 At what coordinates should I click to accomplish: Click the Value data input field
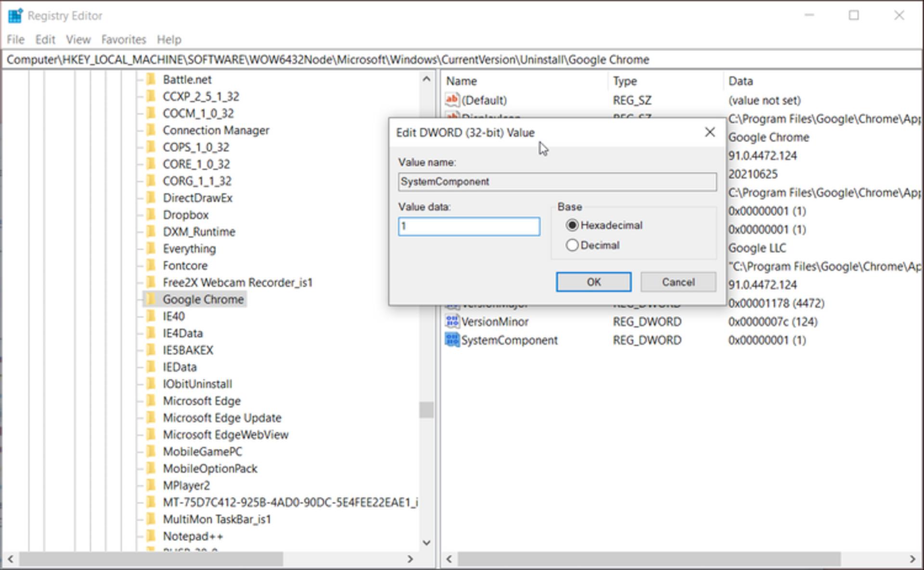click(469, 227)
